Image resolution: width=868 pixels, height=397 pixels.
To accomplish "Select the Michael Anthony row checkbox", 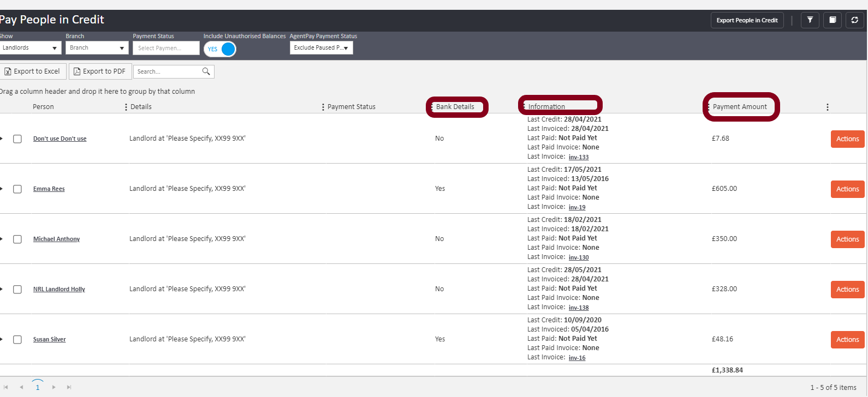I will pos(17,239).
